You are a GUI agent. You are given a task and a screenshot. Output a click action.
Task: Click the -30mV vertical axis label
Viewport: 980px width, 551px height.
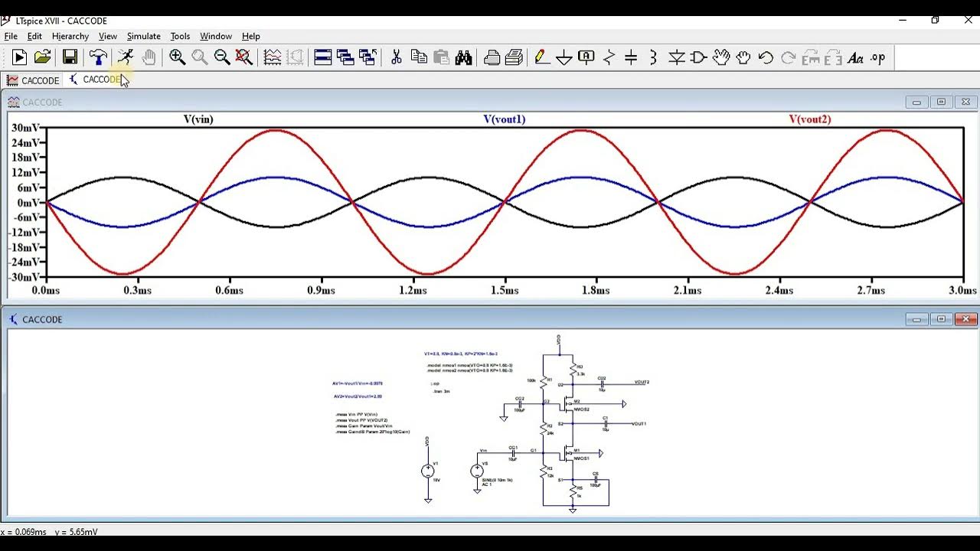24,277
